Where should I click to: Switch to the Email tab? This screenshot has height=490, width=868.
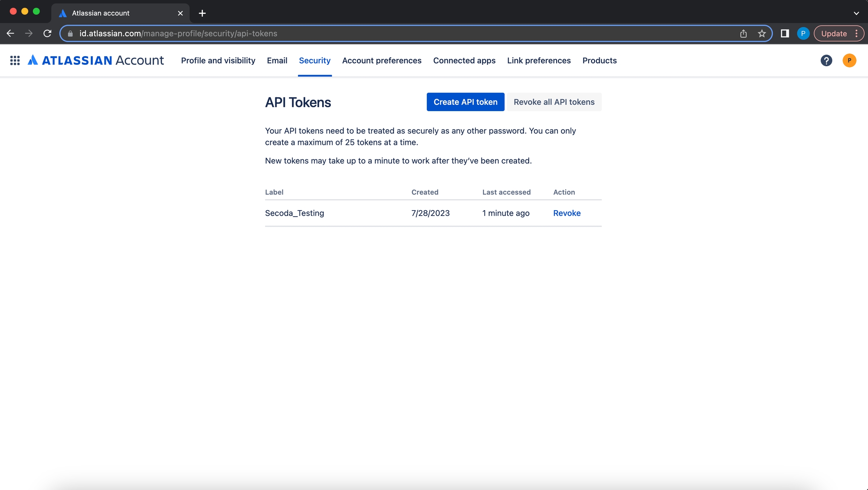(277, 60)
